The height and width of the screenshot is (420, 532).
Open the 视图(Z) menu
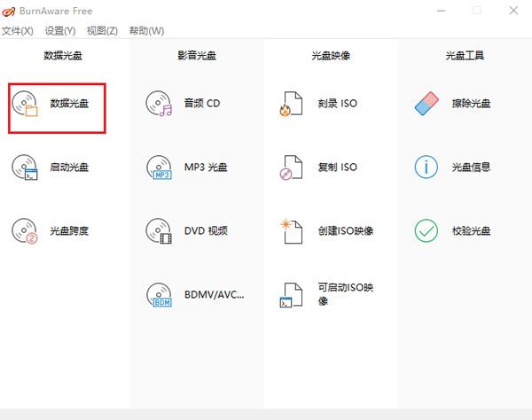point(102,31)
